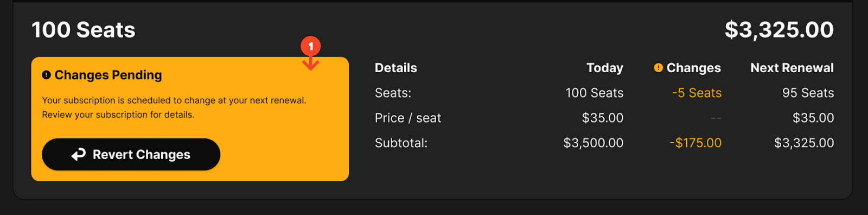Image resolution: width=868 pixels, height=215 pixels.
Task: Click the 100 Seats heading
Action: coord(84,30)
